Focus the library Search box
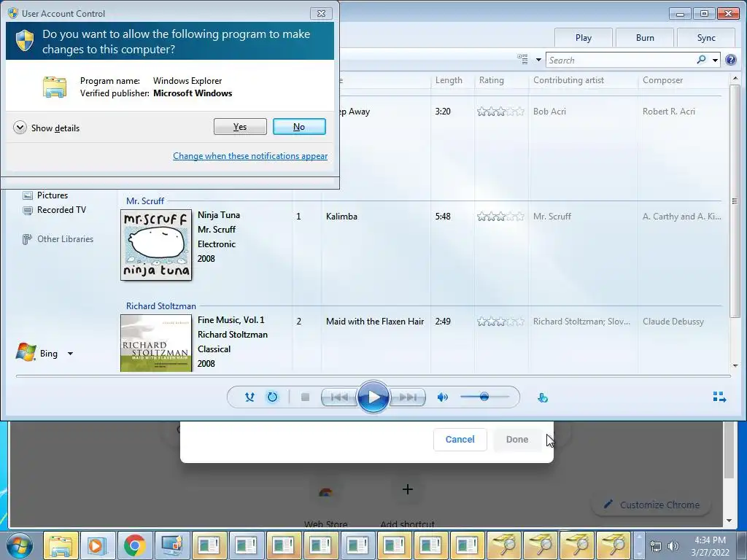Image resolution: width=747 pixels, height=560 pixels. 621,60
